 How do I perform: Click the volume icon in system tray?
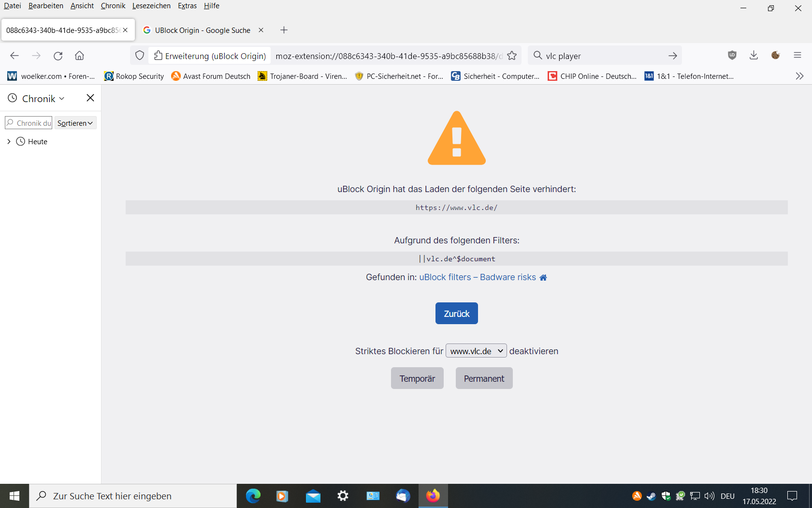pyautogui.click(x=709, y=496)
